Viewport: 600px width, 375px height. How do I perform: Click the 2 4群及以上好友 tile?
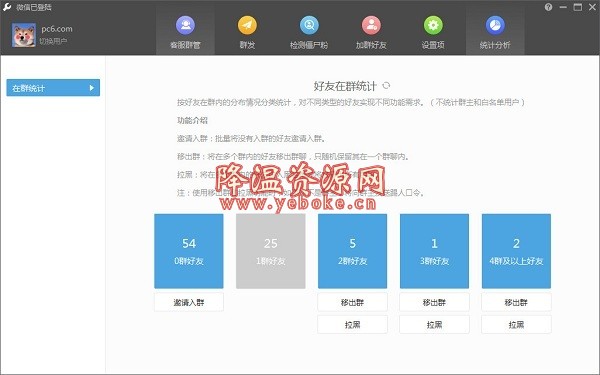[516, 251]
